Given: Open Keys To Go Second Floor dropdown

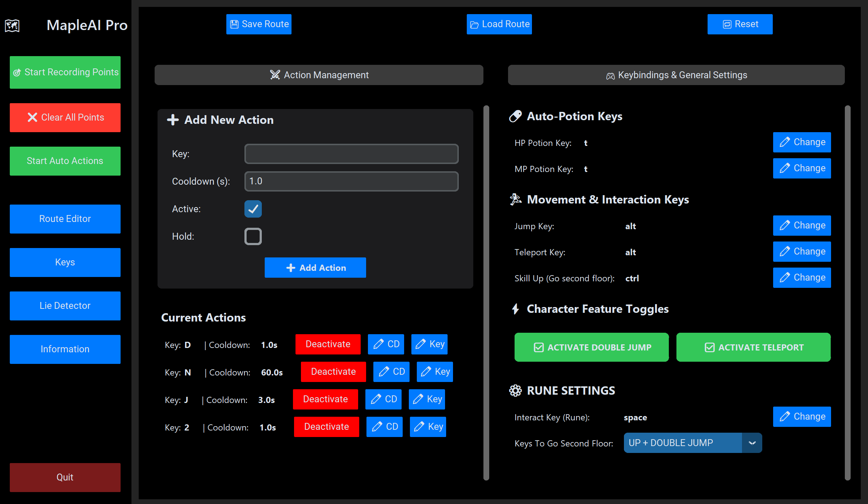Looking at the screenshot, I should click(x=683, y=443).
